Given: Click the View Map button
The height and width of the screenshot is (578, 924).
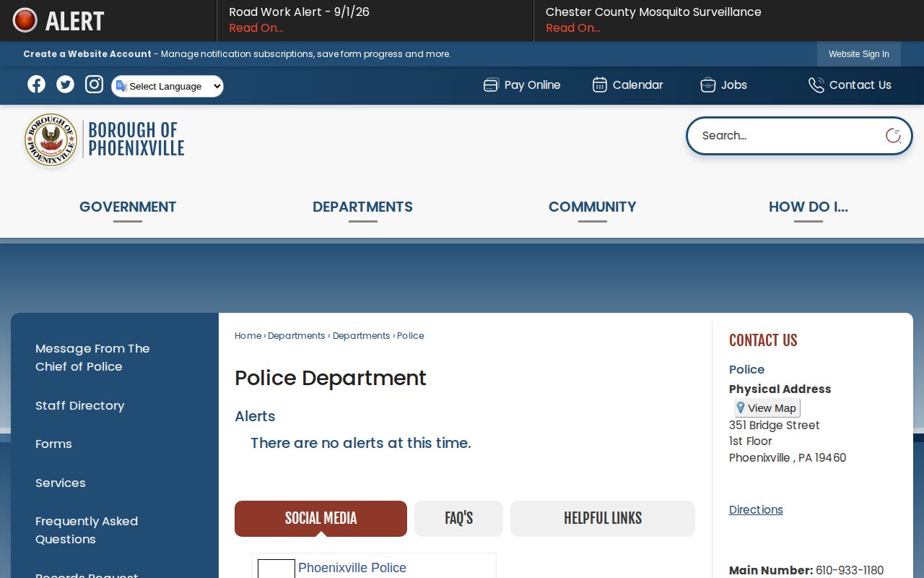Looking at the screenshot, I should 767,408.
